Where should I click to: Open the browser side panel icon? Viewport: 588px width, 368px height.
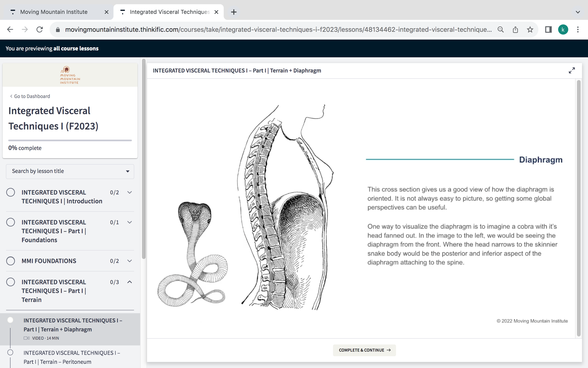[x=548, y=29]
